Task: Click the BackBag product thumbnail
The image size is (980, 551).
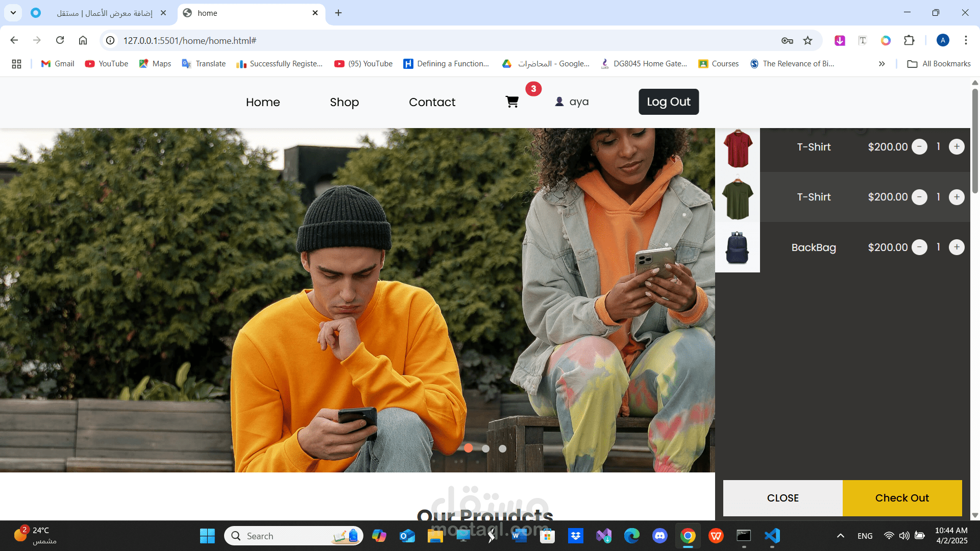Action: [x=737, y=247]
